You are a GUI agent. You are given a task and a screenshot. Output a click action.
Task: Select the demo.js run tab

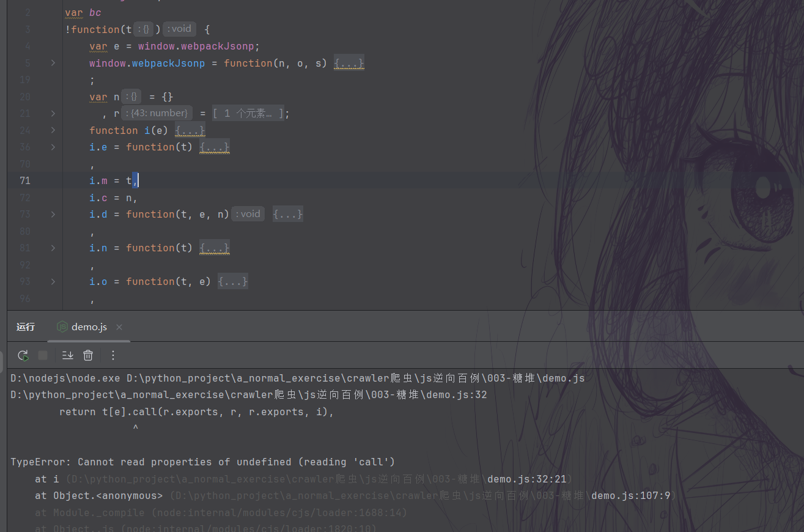click(x=89, y=327)
